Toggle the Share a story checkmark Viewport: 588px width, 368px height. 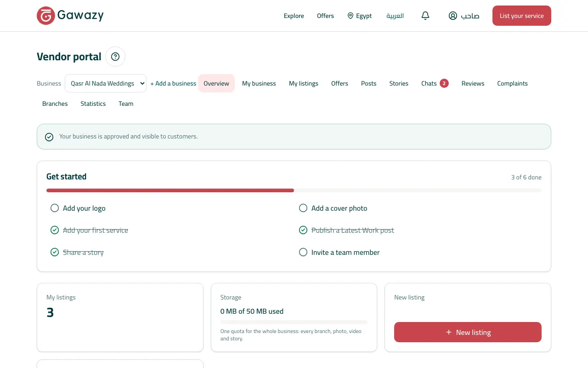coord(55,252)
